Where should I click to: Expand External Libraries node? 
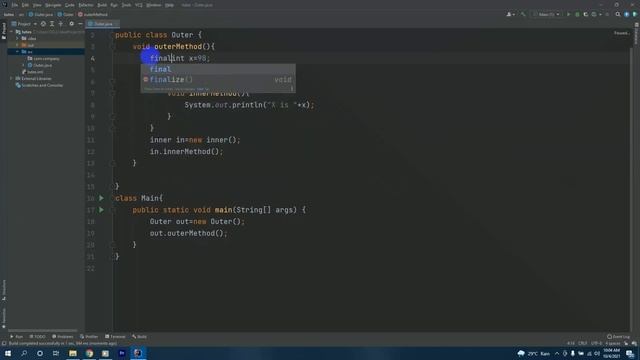pos(12,78)
